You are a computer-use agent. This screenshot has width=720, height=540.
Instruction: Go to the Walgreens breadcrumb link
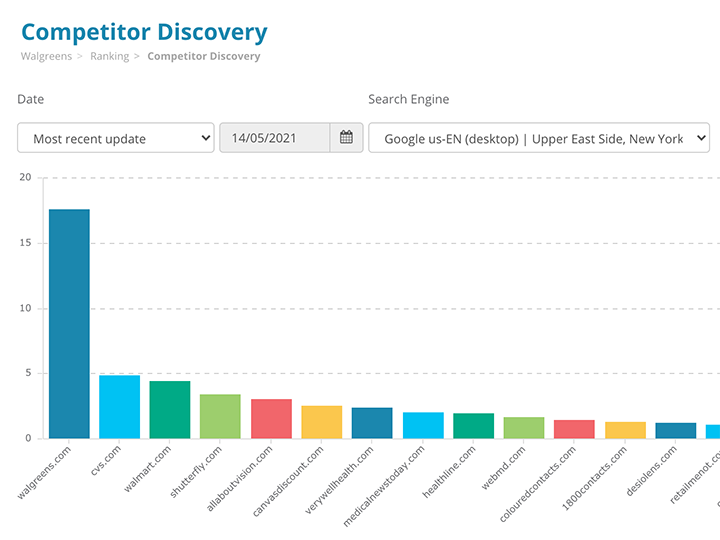[46, 57]
